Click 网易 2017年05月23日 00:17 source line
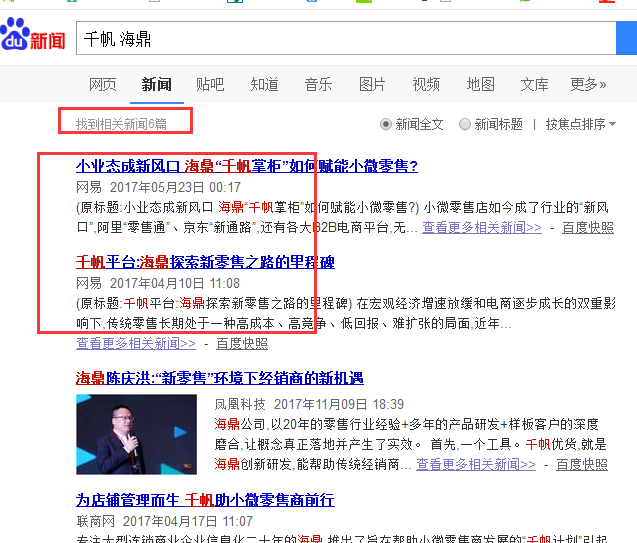This screenshot has height=543, width=637. point(158,187)
